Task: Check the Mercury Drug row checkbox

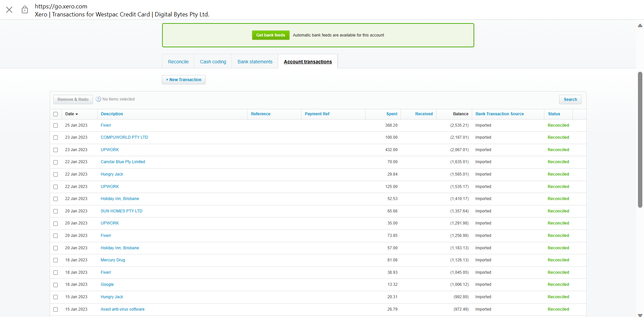Action: [56, 260]
